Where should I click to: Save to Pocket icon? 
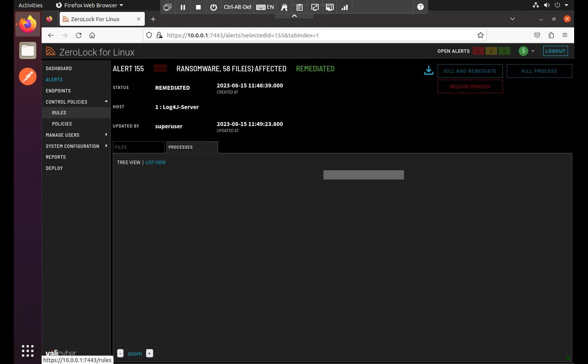tap(537, 35)
